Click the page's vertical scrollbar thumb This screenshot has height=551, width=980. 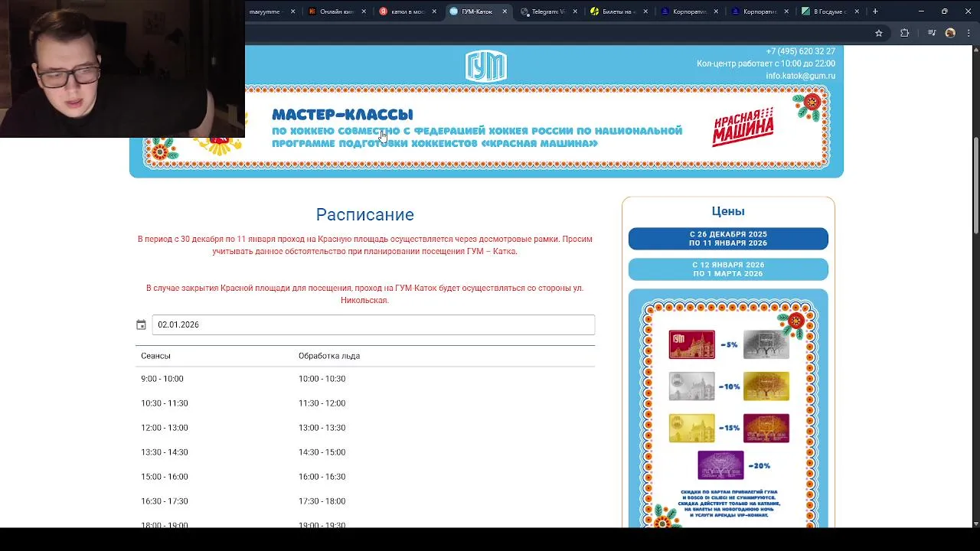[x=975, y=185]
